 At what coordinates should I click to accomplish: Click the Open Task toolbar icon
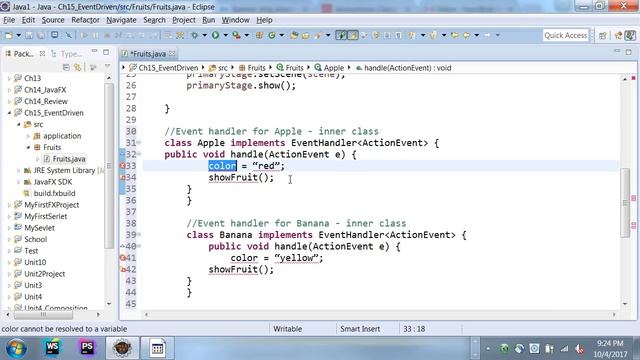click(305, 36)
